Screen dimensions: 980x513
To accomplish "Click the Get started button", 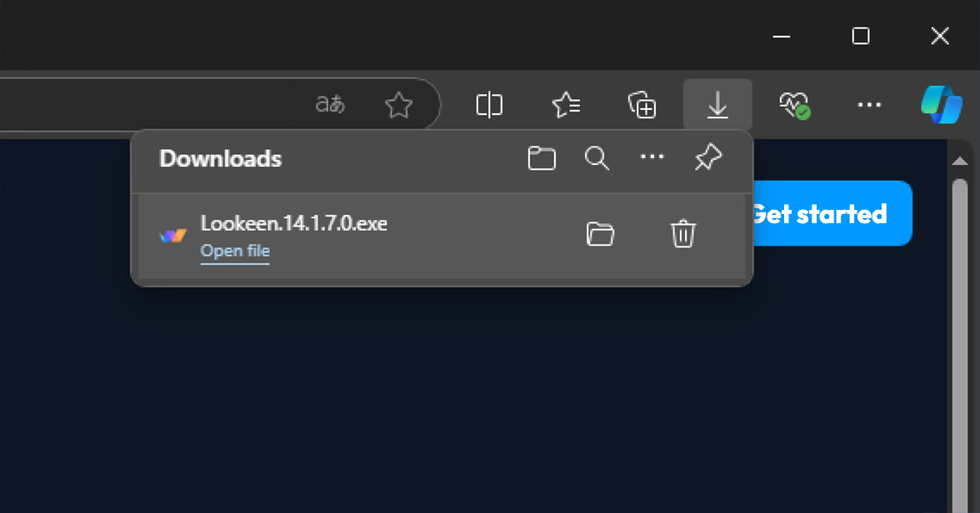I will (x=832, y=213).
